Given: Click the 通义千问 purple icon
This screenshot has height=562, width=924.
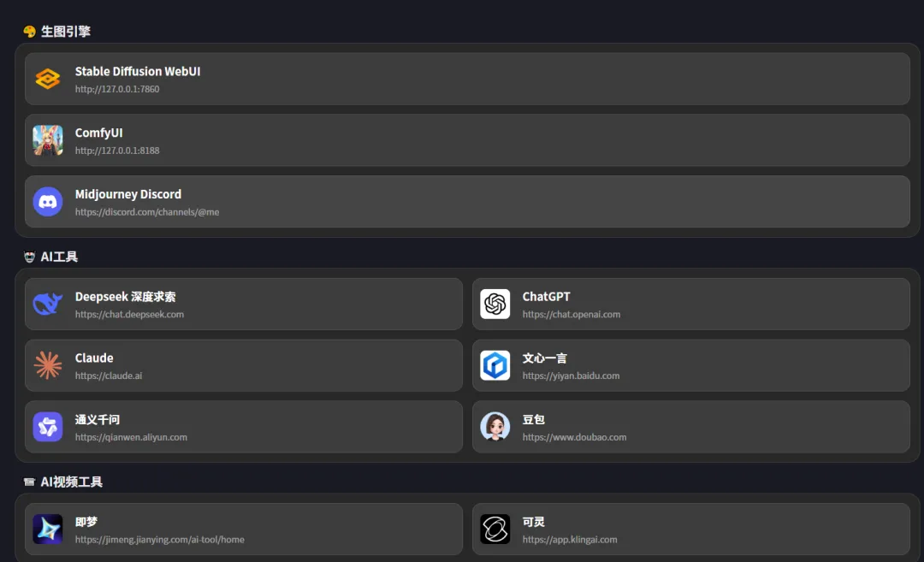Looking at the screenshot, I should click(x=48, y=427).
